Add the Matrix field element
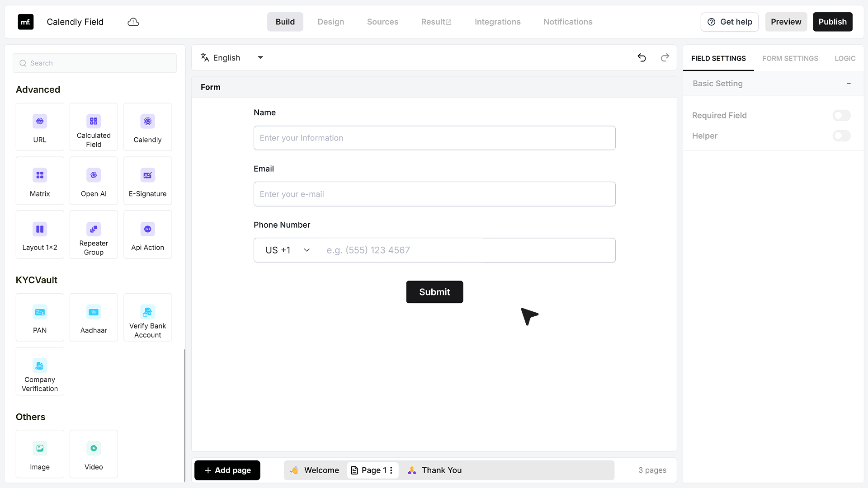 click(40, 181)
